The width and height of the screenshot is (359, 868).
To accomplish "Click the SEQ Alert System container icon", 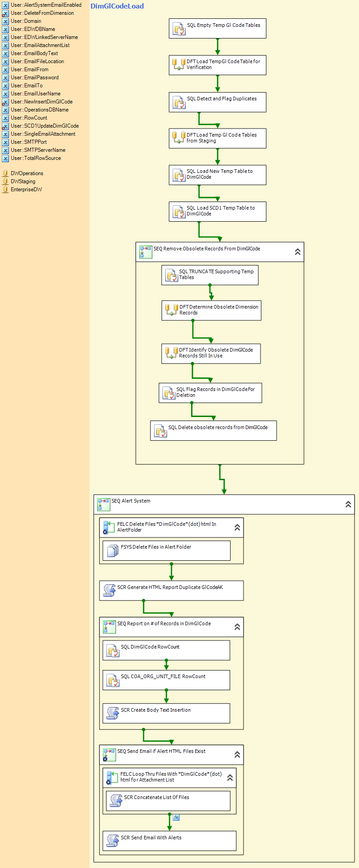I will pyautogui.click(x=104, y=504).
